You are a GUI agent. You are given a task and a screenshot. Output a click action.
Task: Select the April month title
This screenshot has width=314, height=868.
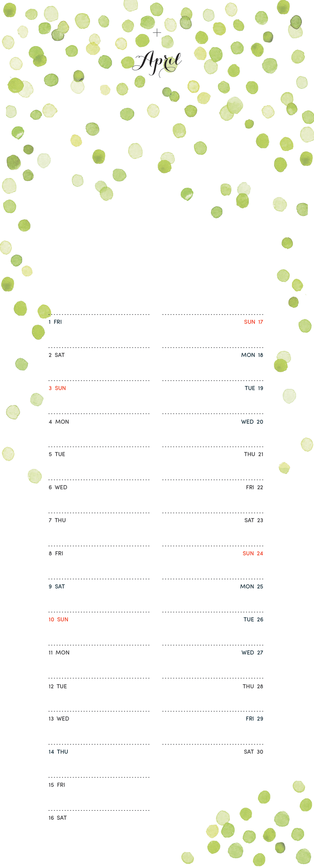tap(157, 63)
